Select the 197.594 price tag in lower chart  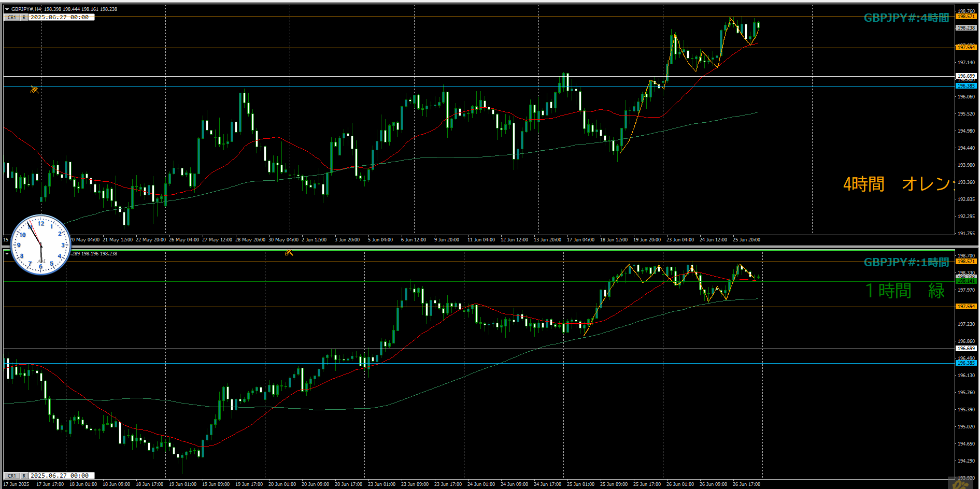[966, 307]
